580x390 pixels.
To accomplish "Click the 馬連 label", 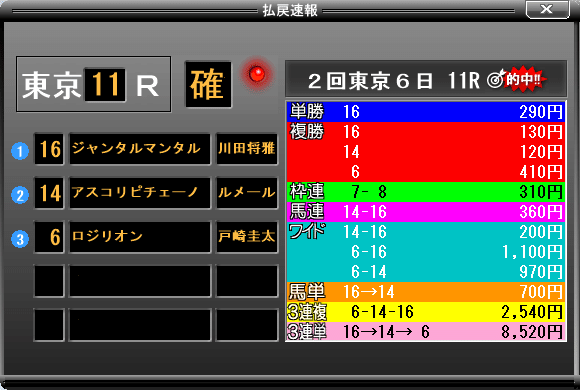I will pyautogui.click(x=307, y=212).
